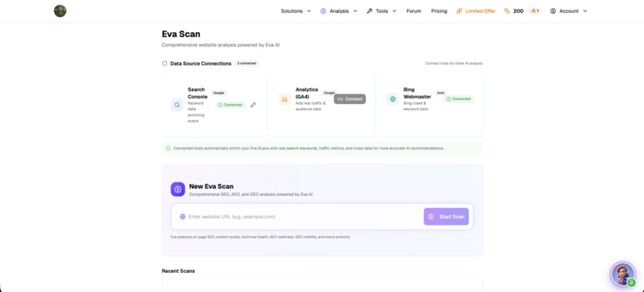The width and height of the screenshot is (644, 292).
Task: Click the 'Eva Scan' page heading
Action: [181, 34]
